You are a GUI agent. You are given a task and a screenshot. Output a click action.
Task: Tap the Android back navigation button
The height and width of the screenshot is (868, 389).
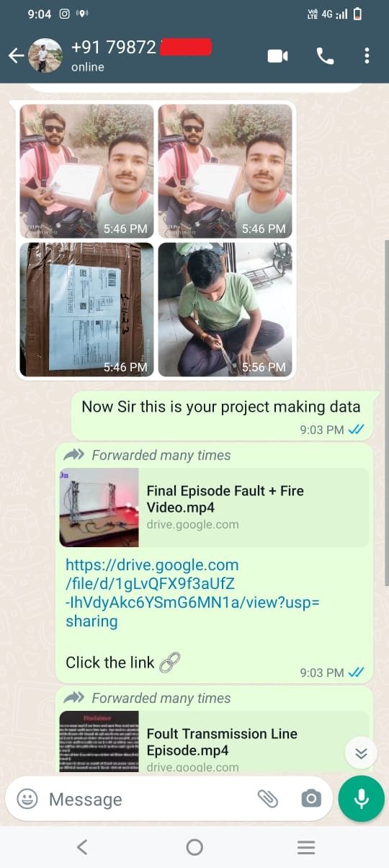tap(81, 847)
